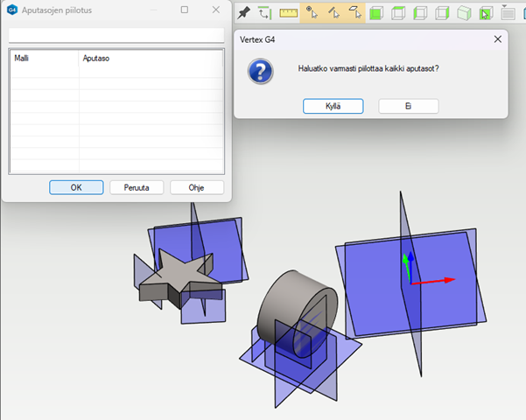Select the solid green cube icon

pos(377,13)
